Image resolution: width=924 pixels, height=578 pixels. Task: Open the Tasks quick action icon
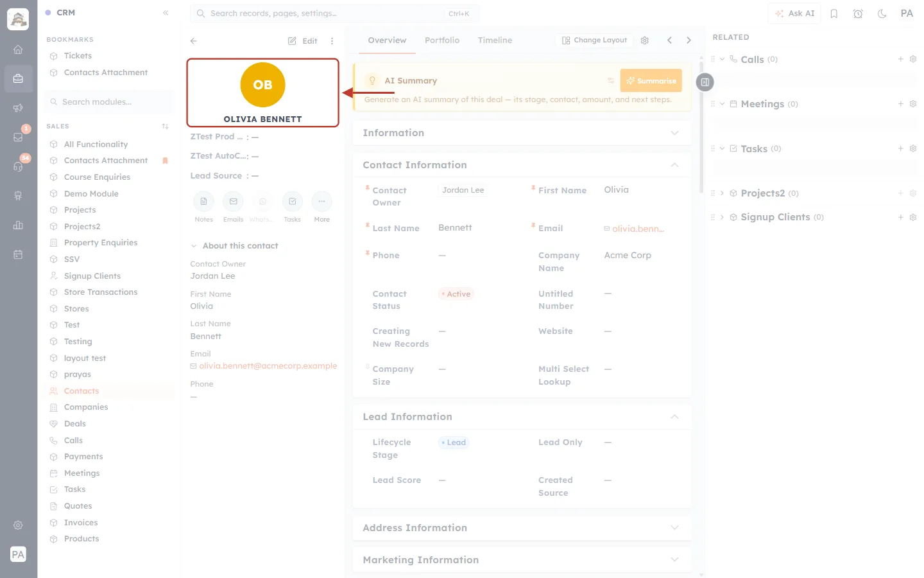[x=292, y=202]
